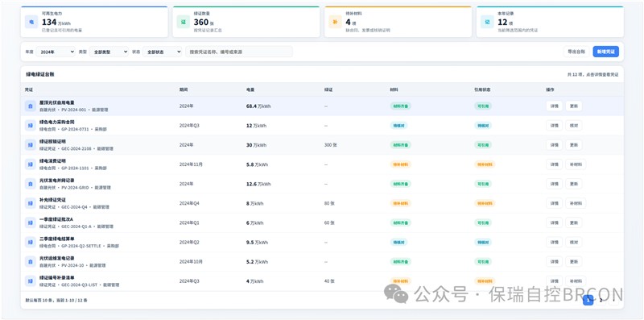Open 详情 for the PV-2024-GRID row
The width and height of the screenshot is (644, 320).
[x=554, y=184]
